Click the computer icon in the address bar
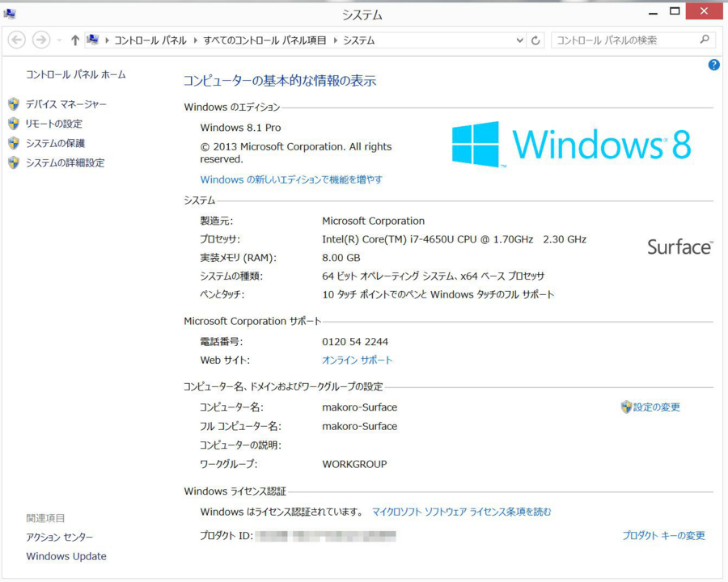This screenshot has width=728, height=582. click(93, 39)
